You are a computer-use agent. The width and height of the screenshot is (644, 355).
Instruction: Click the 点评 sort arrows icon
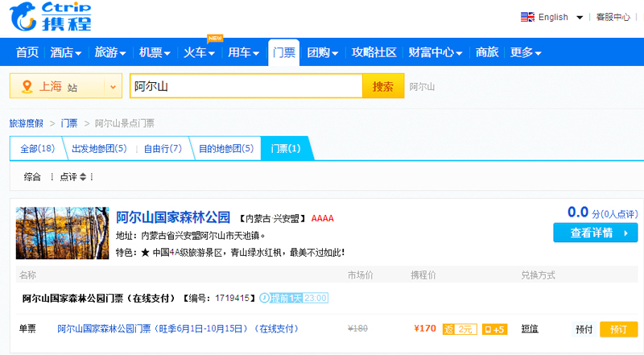point(83,176)
